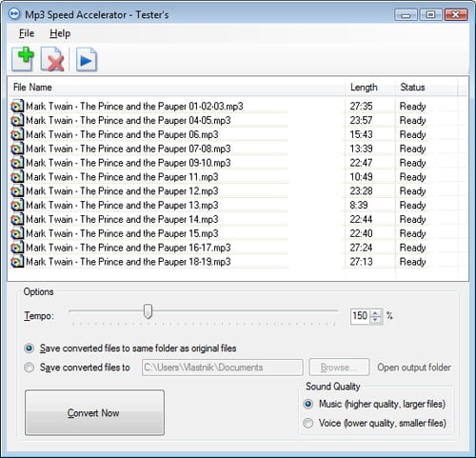Select 'The Prince and the Pauper 14.mp3' file name
The height and width of the screenshot is (458, 476).
122,219
